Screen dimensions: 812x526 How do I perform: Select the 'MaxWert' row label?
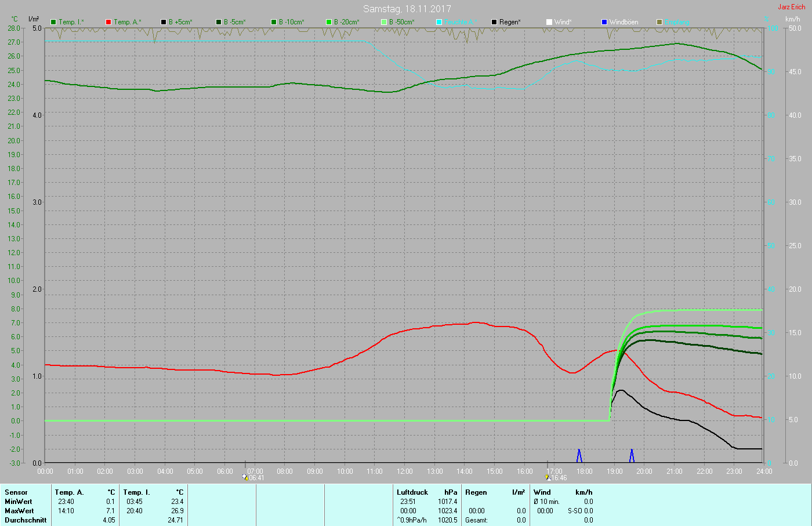[19, 511]
